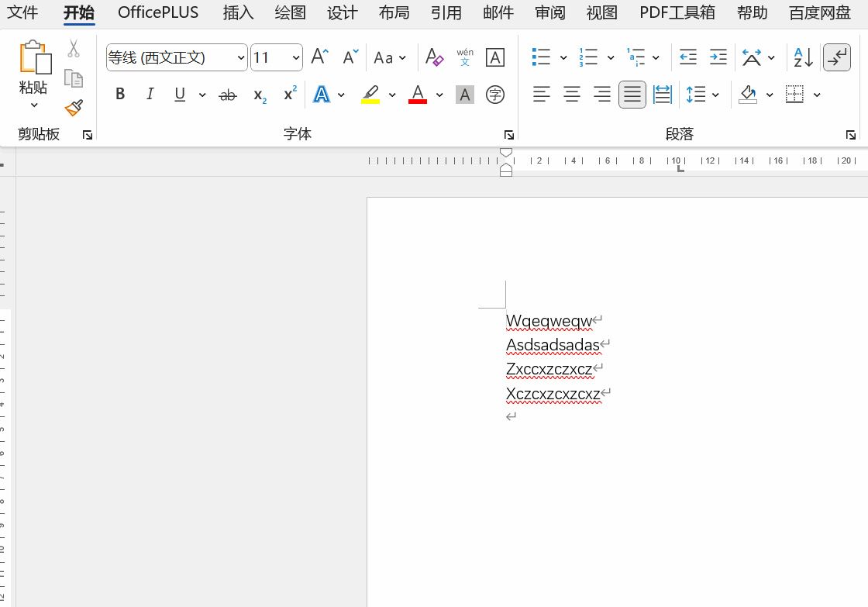Click the phonetic guide (wén) icon
Screen dimensions: 868x607
[x=465, y=57]
